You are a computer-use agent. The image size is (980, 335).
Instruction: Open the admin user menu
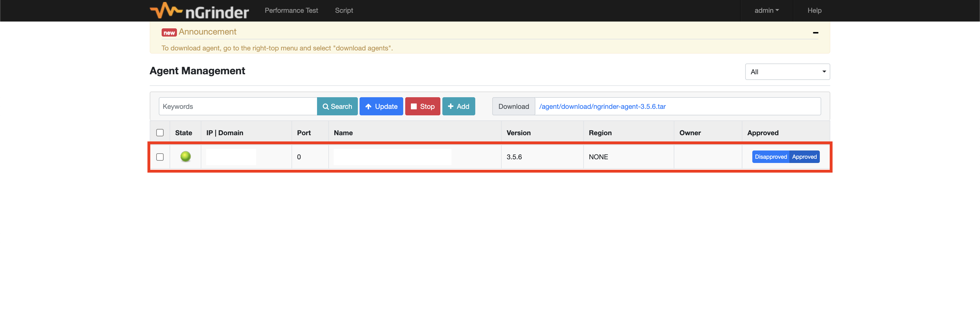point(766,11)
